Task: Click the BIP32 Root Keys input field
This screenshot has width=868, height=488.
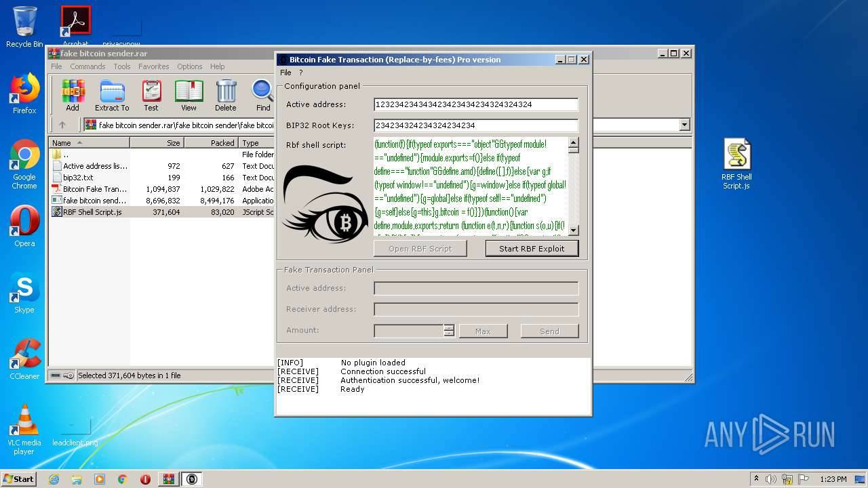Action: (475, 125)
